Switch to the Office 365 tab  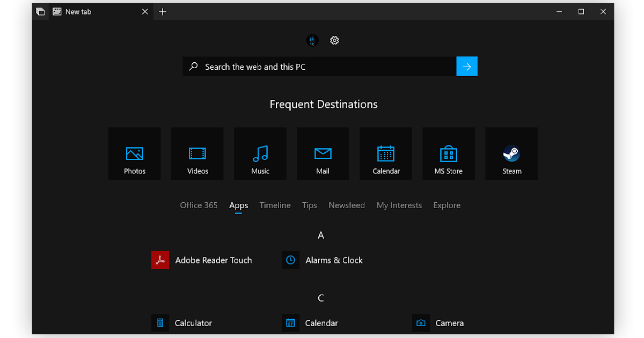(199, 205)
